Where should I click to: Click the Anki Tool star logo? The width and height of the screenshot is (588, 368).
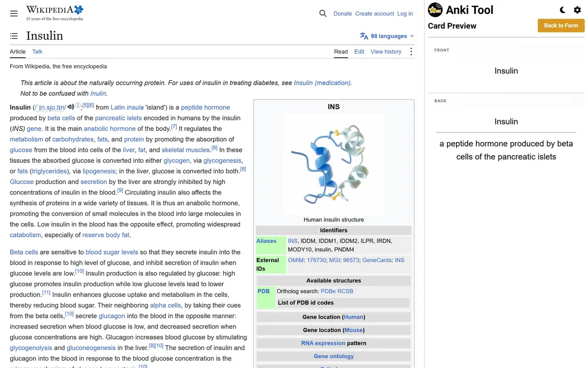[435, 10]
